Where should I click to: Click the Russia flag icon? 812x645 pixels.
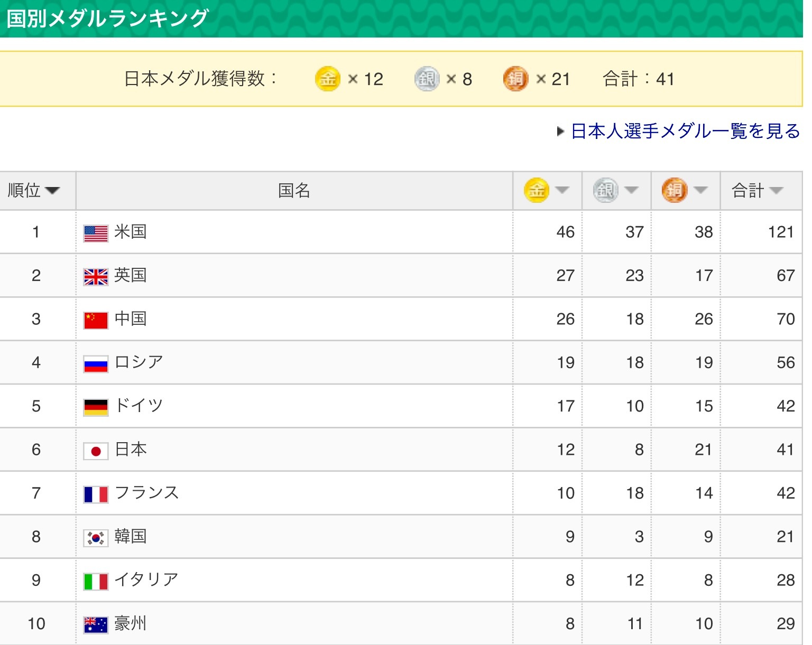tap(96, 364)
